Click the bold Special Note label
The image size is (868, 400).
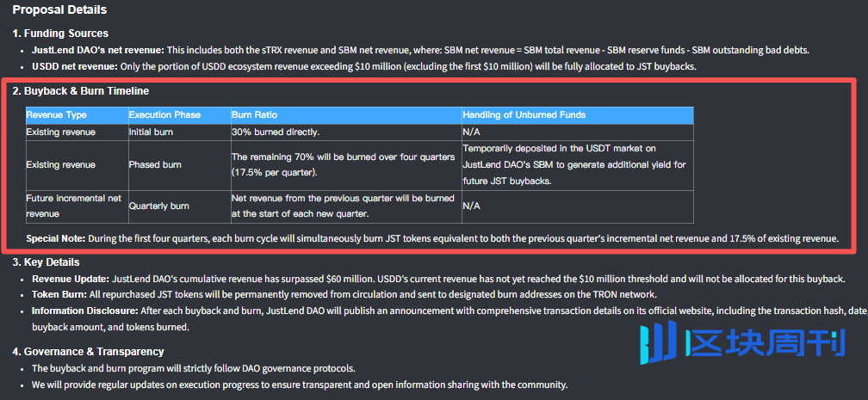(x=56, y=238)
